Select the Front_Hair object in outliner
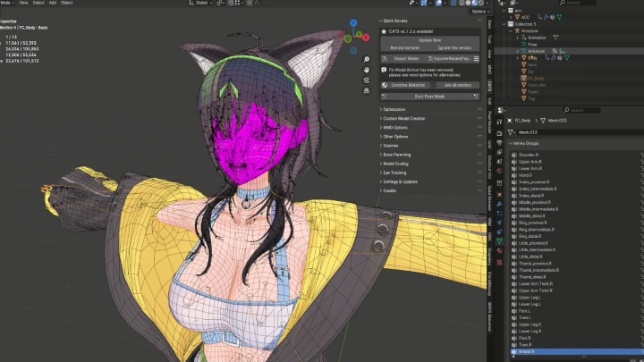644x362 pixels. (x=538, y=85)
